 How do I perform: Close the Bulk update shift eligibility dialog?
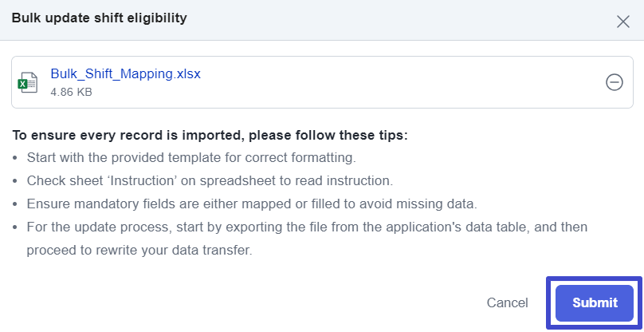click(623, 22)
